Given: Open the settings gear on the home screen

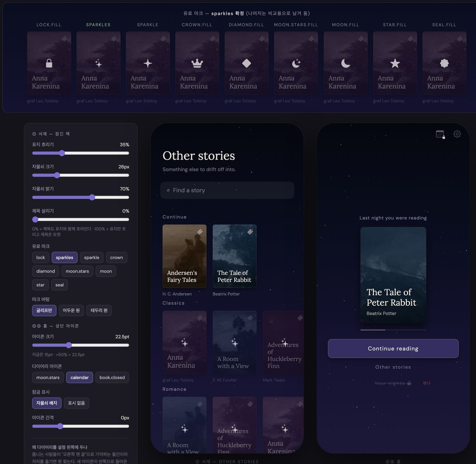Looking at the screenshot, I should point(457,134).
